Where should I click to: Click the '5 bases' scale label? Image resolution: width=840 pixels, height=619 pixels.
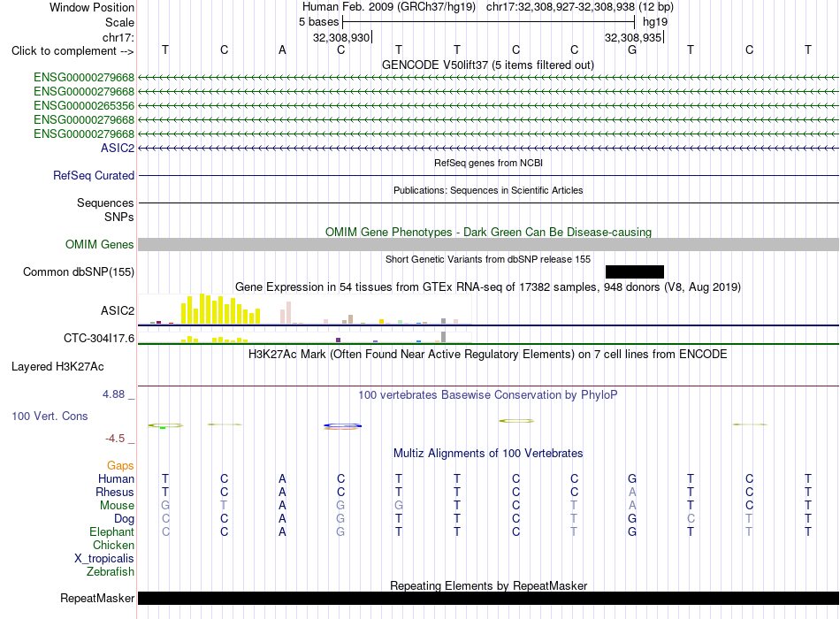318,22
